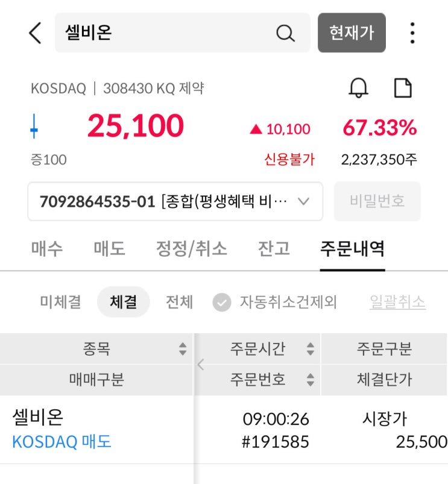448x484 pixels.
Task: Tap the 일괄취소 link
Action: point(397,302)
